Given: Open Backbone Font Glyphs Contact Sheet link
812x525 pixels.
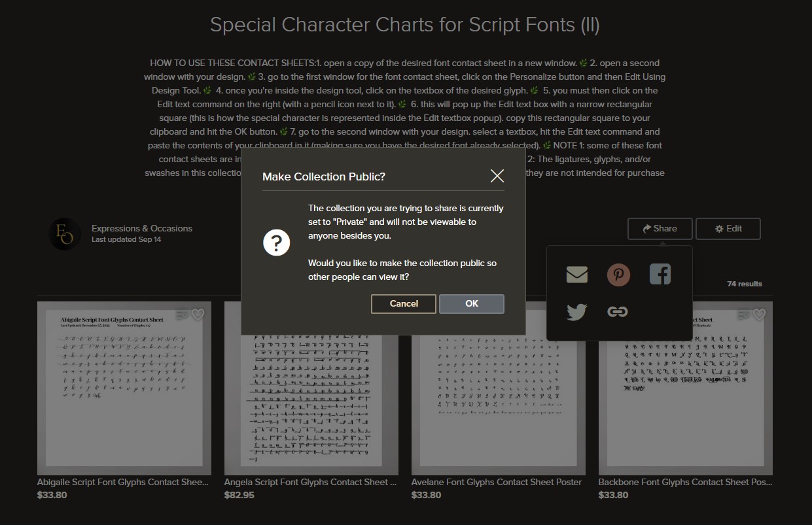Looking at the screenshot, I should (x=685, y=482).
